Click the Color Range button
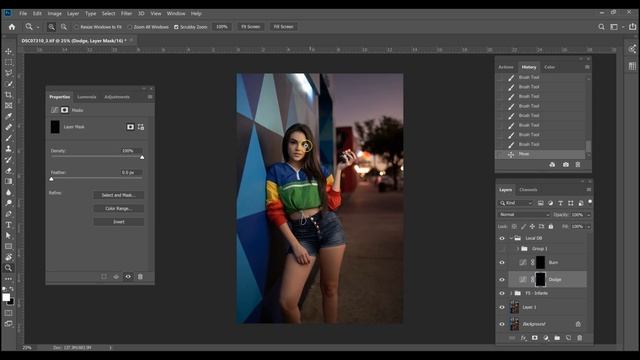This screenshot has width=640, height=360. point(118,209)
